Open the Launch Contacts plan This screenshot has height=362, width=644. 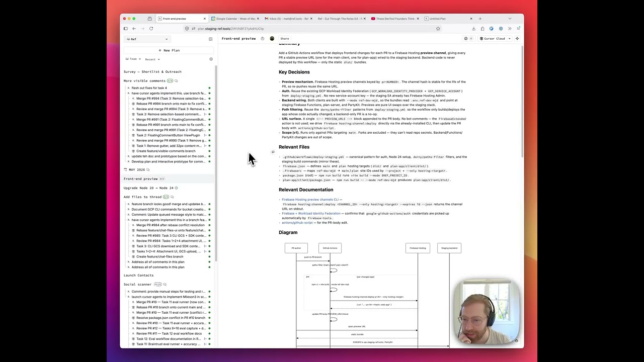click(138, 276)
